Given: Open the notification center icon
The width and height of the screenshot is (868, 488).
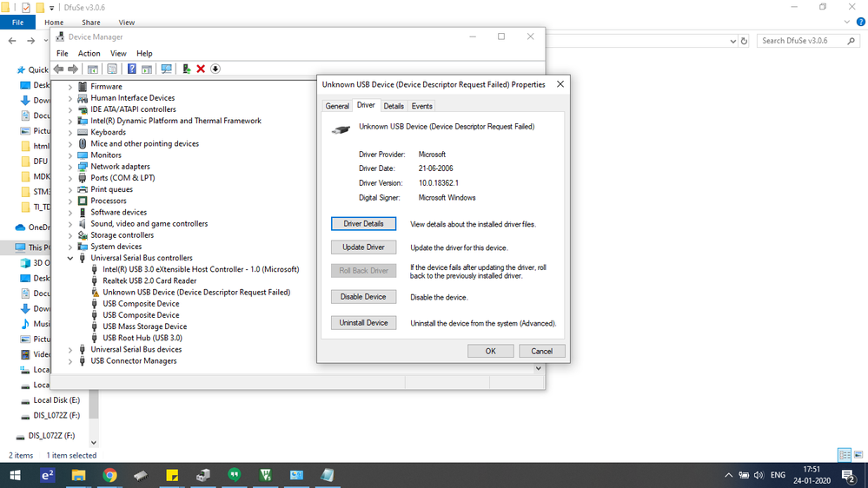Looking at the screenshot, I should (x=849, y=475).
